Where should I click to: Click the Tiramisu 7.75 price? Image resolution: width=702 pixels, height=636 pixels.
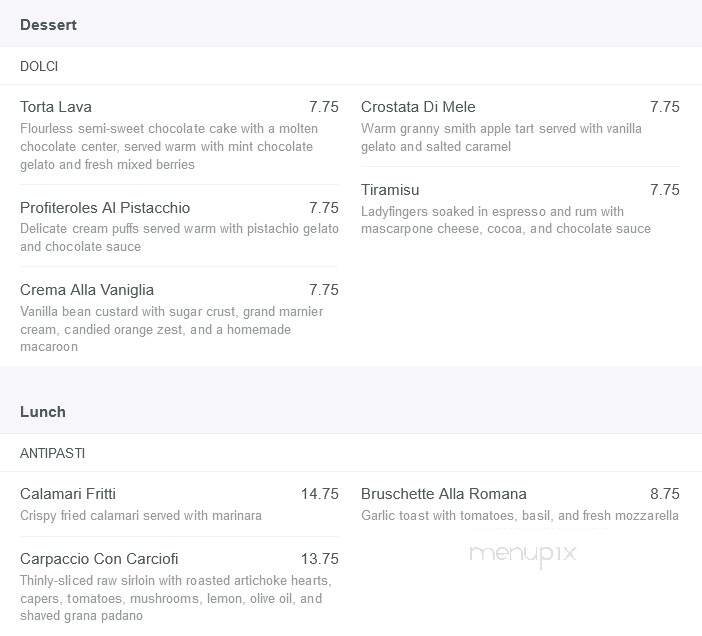pos(664,190)
